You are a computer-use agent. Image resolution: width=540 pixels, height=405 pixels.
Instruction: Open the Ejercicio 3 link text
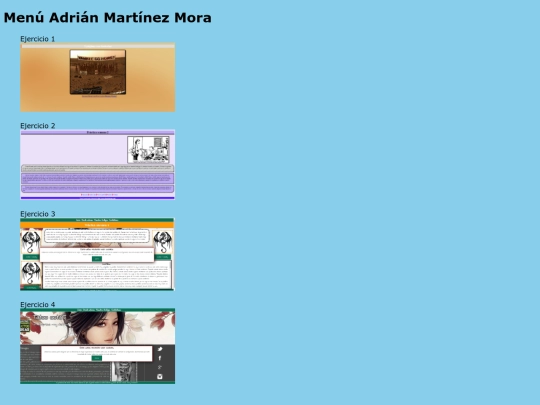coord(38,214)
